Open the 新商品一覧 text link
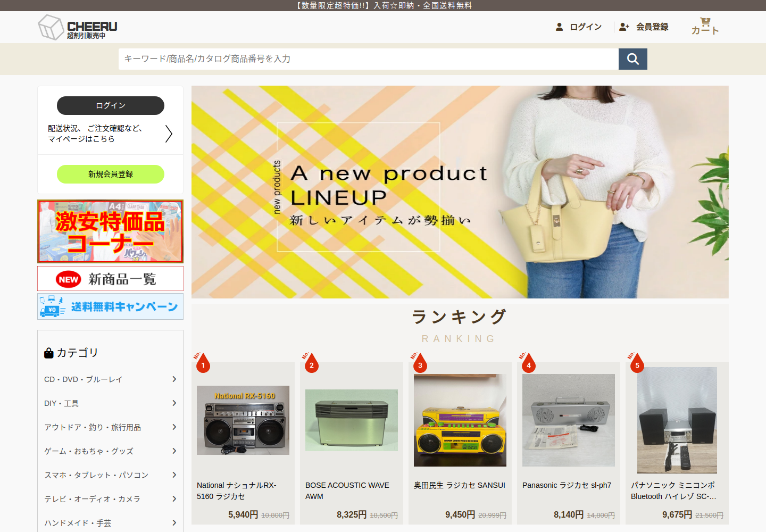This screenshot has height=532, width=766. click(x=122, y=279)
